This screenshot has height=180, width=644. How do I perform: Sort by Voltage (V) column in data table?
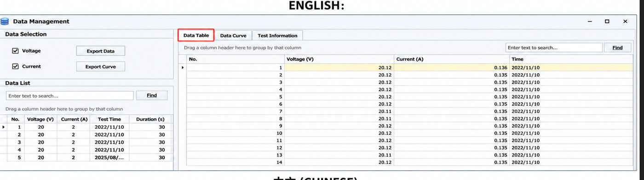(x=339, y=59)
